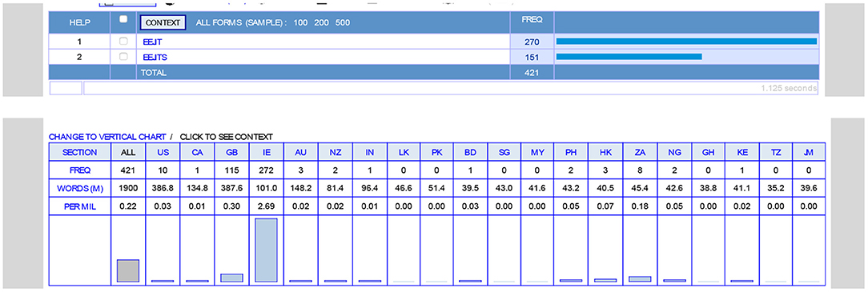Select the MY section header

pos(537,152)
